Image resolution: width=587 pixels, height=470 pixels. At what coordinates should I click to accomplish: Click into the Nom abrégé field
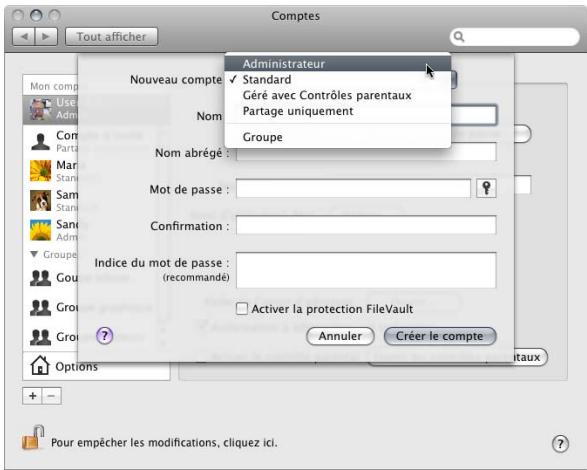tap(366, 152)
